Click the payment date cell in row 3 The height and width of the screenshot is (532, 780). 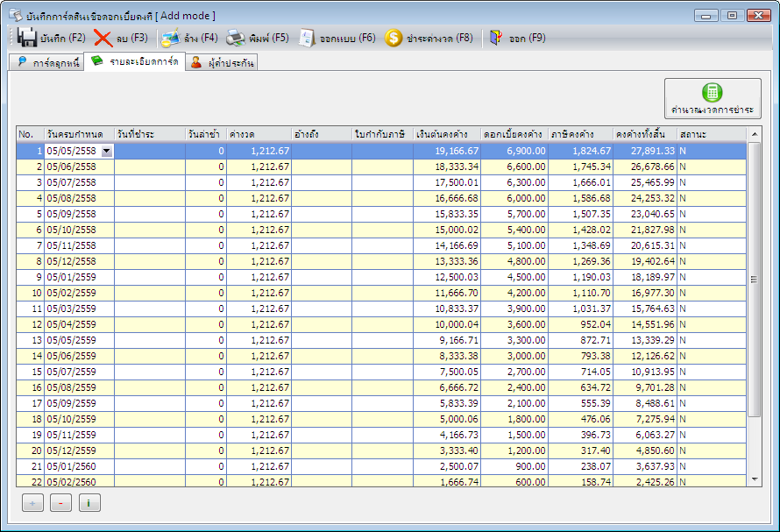pos(150,182)
